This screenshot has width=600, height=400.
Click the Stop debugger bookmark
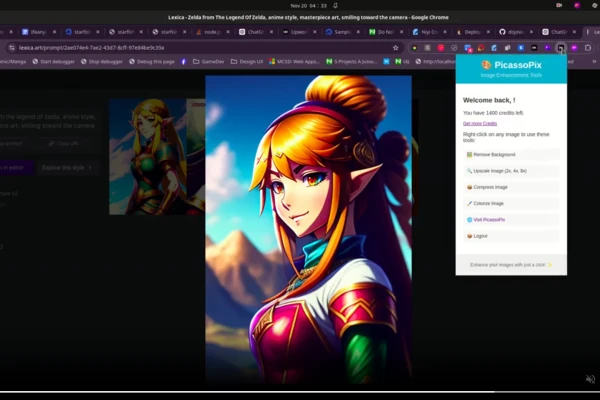point(102,61)
